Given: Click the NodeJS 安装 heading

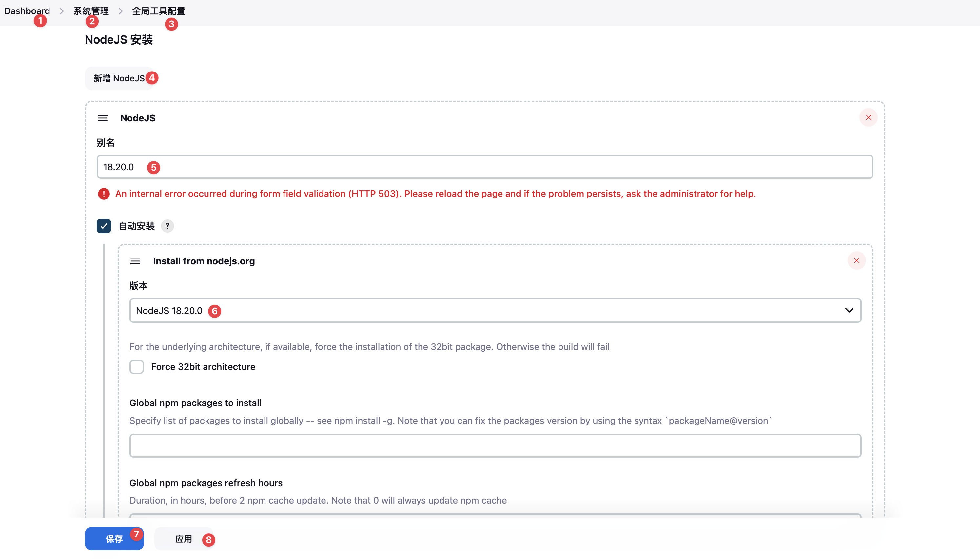Looking at the screenshot, I should [119, 40].
